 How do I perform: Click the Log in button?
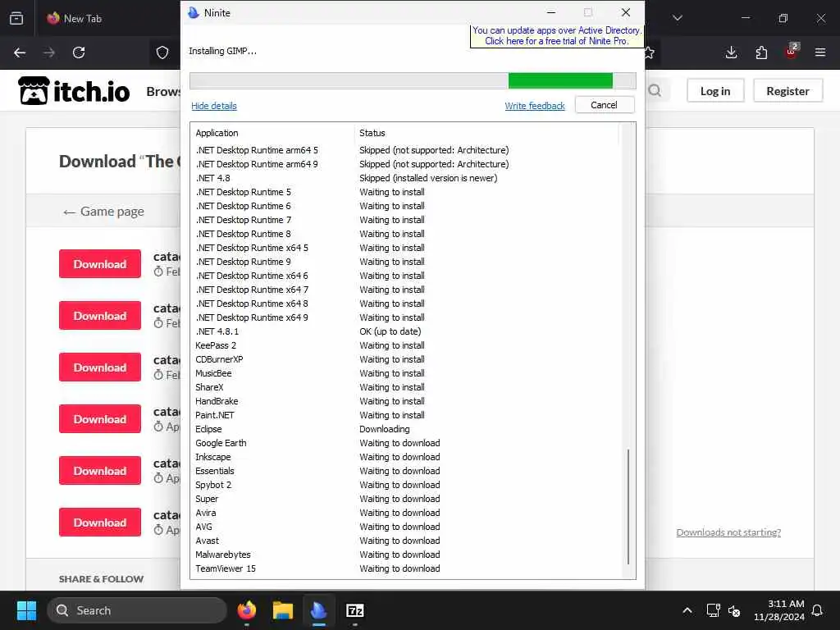tap(715, 91)
